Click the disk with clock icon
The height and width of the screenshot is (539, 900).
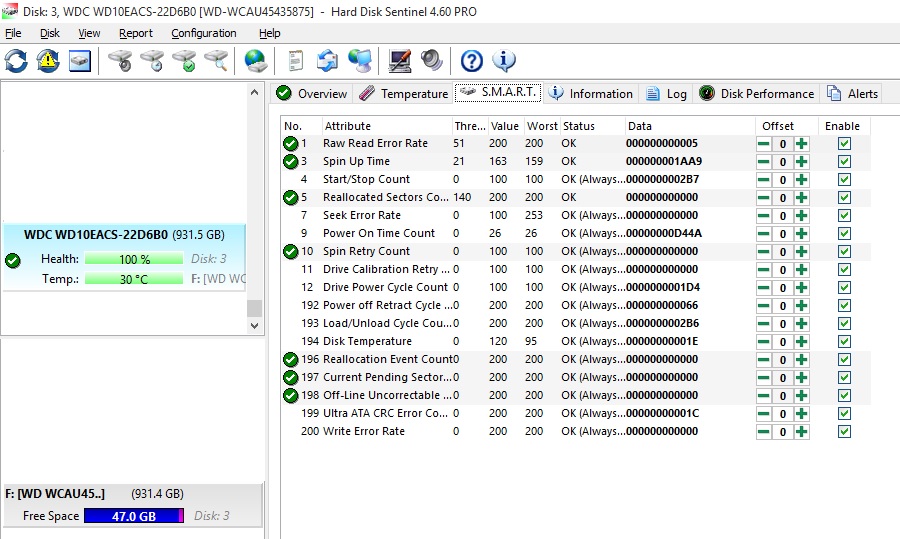[153, 60]
